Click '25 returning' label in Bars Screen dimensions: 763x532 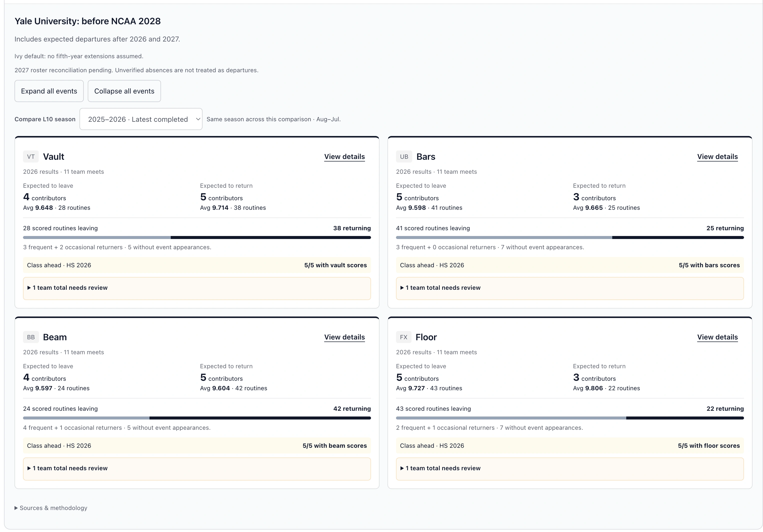[725, 228]
